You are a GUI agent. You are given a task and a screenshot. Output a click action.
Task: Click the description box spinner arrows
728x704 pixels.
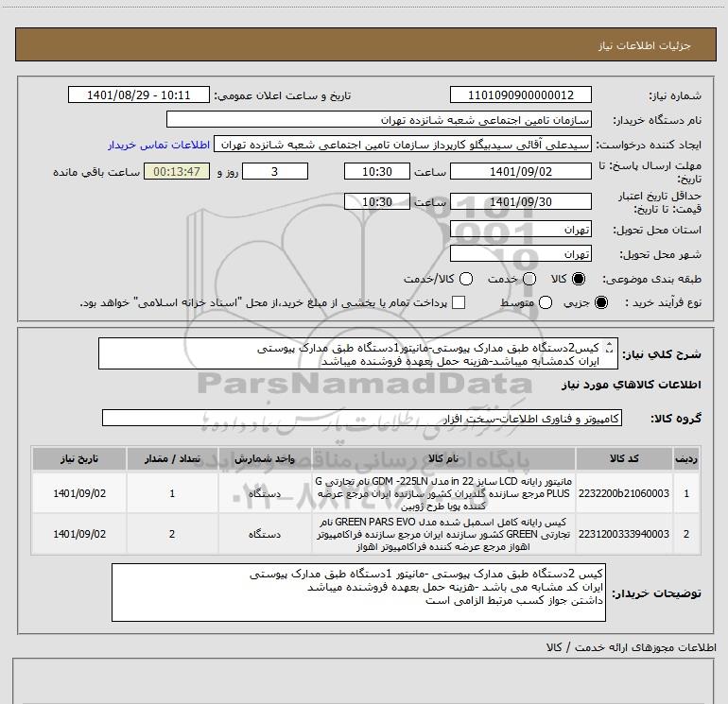click(610, 348)
